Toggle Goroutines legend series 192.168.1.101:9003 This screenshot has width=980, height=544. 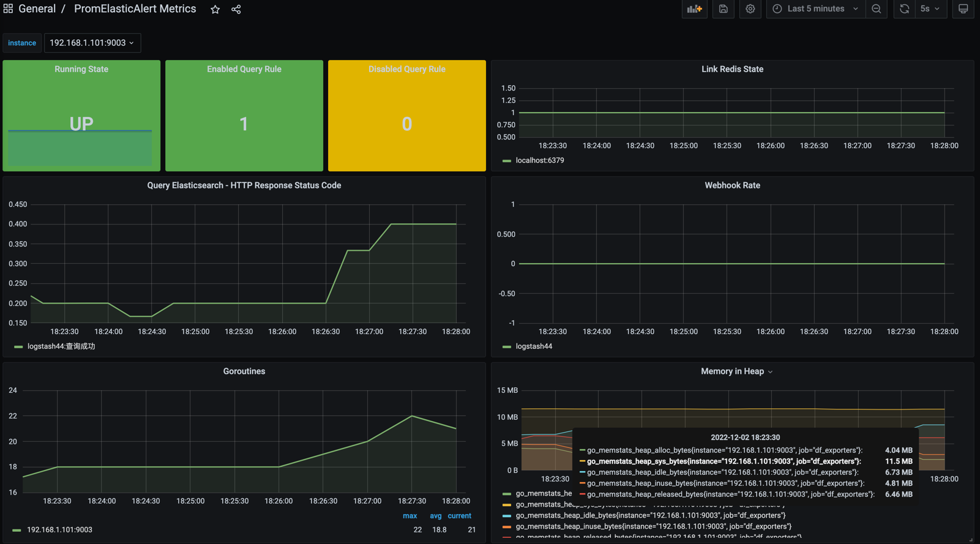click(59, 530)
